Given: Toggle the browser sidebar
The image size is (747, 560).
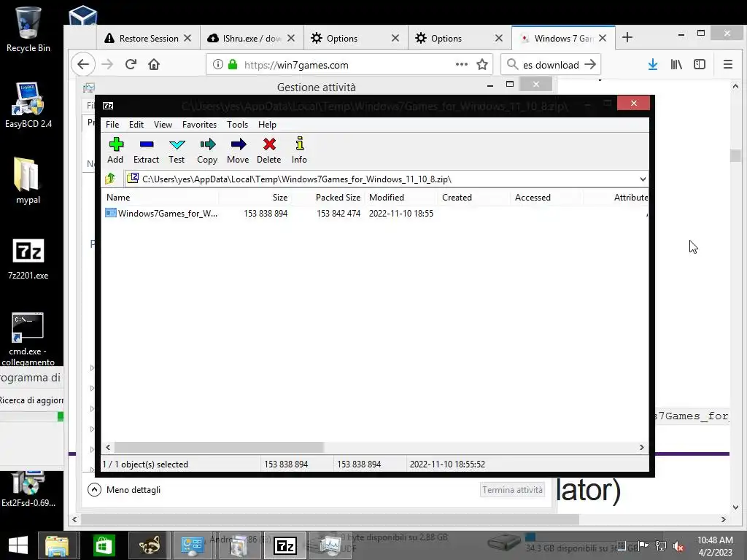Looking at the screenshot, I should (700, 64).
